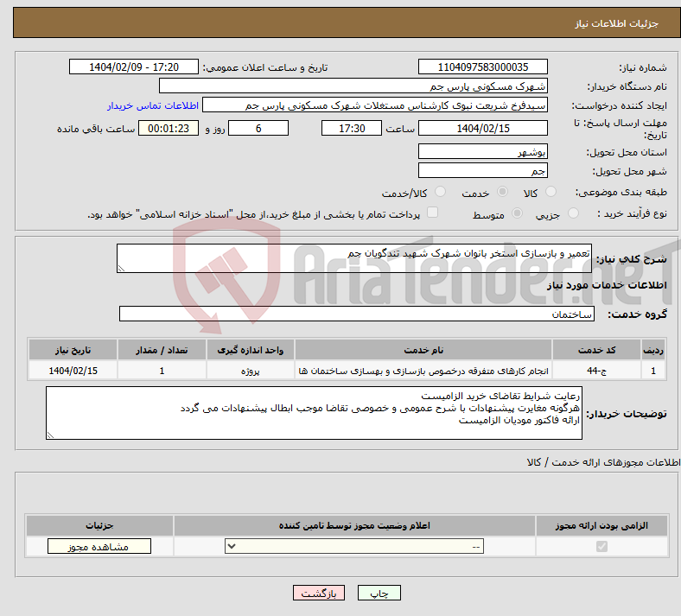Click the الزامی بودن ارائه مجوز header
This screenshot has width=681, height=616.
pos(601,525)
